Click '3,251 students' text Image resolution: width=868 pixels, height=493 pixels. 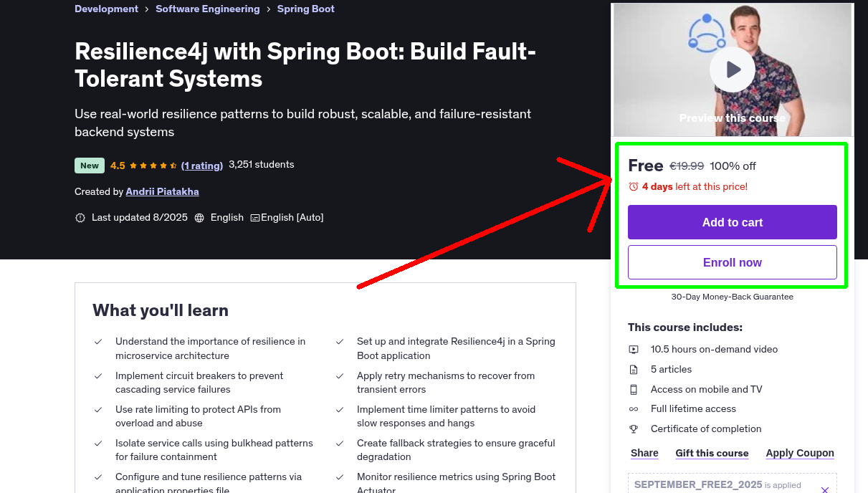point(262,164)
